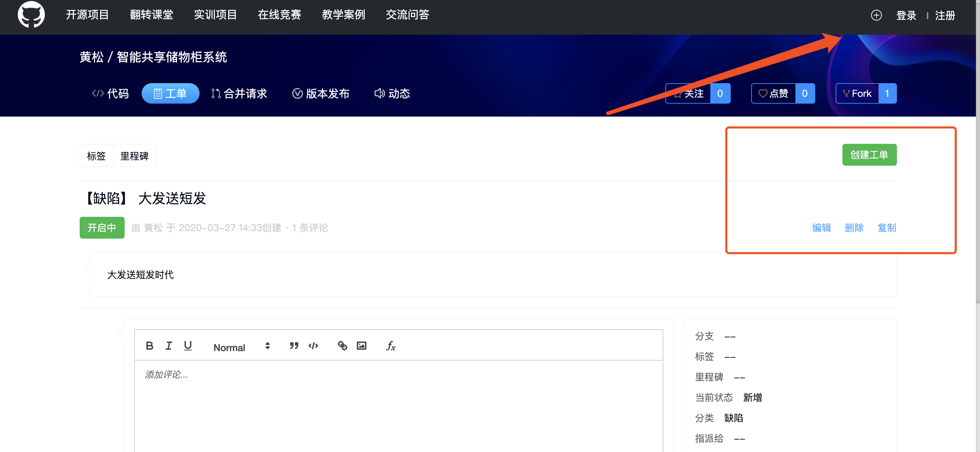Go to 交流问答 in top navigation

408,15
